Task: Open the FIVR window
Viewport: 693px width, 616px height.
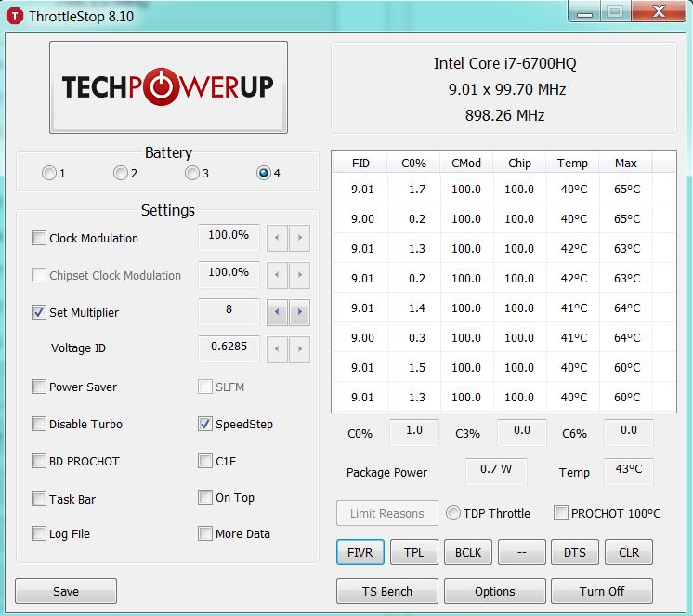Action: tap(360, 552)
